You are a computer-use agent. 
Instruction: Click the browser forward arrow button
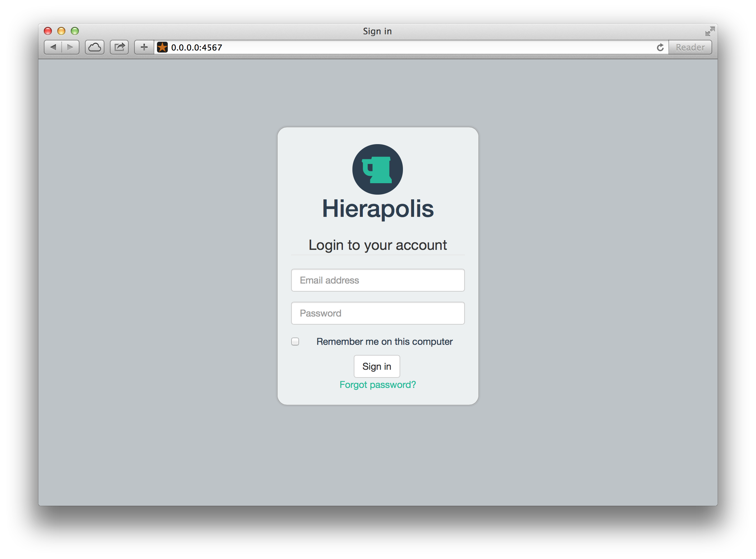pyautogui.click(x=70, y=47)
